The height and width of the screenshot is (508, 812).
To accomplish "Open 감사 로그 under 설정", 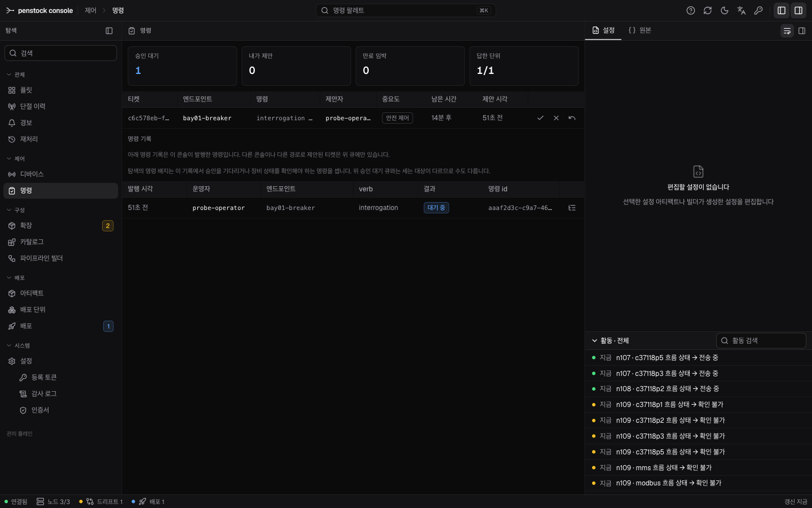I will tap(67, 394).
